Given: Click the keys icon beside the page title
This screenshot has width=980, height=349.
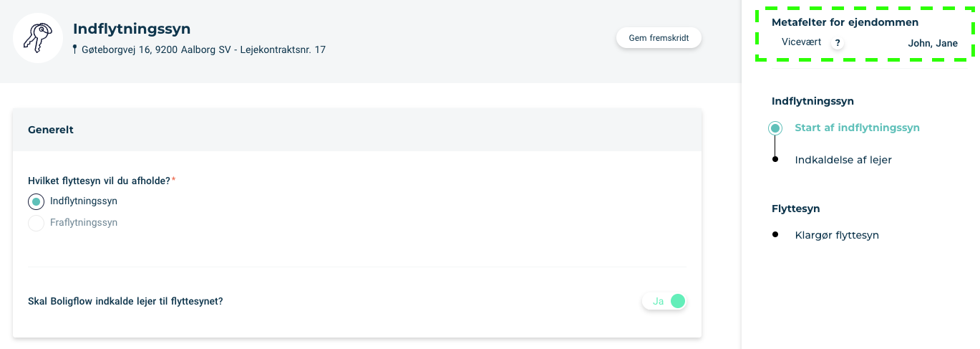Looking at the screenshot, I should pos(38,37).
